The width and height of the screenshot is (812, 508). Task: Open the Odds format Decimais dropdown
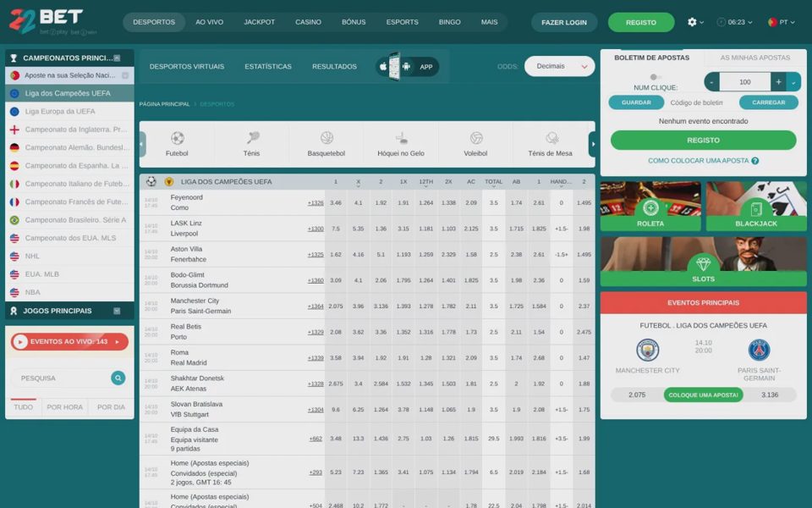coord(559,66)
